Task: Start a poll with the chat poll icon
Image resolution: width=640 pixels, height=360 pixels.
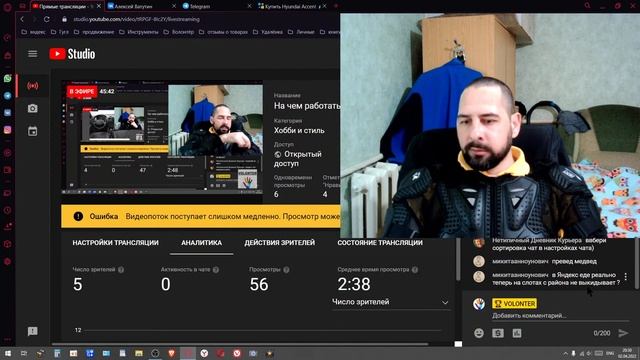Action: pyautogui.click(x=517, y=333)
